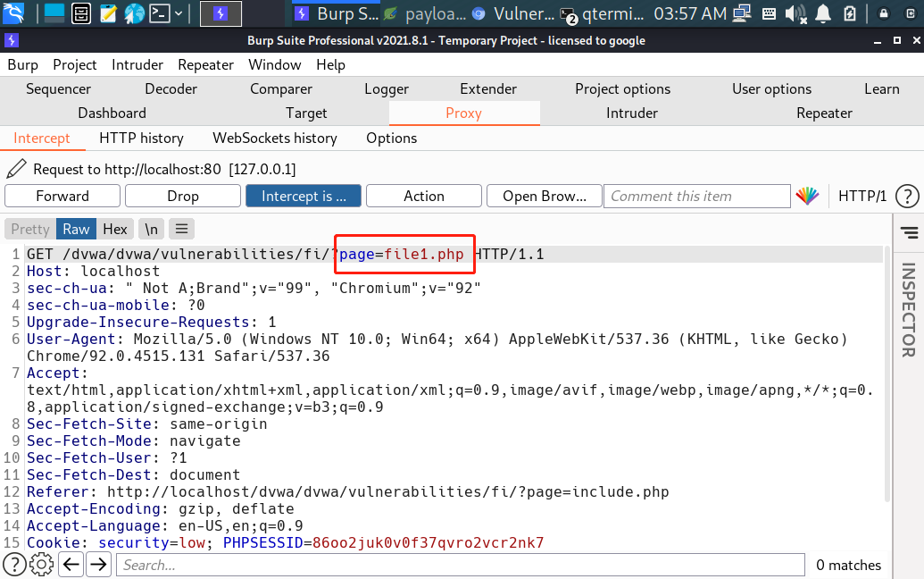Switch message view to Hex

(115, 229)
